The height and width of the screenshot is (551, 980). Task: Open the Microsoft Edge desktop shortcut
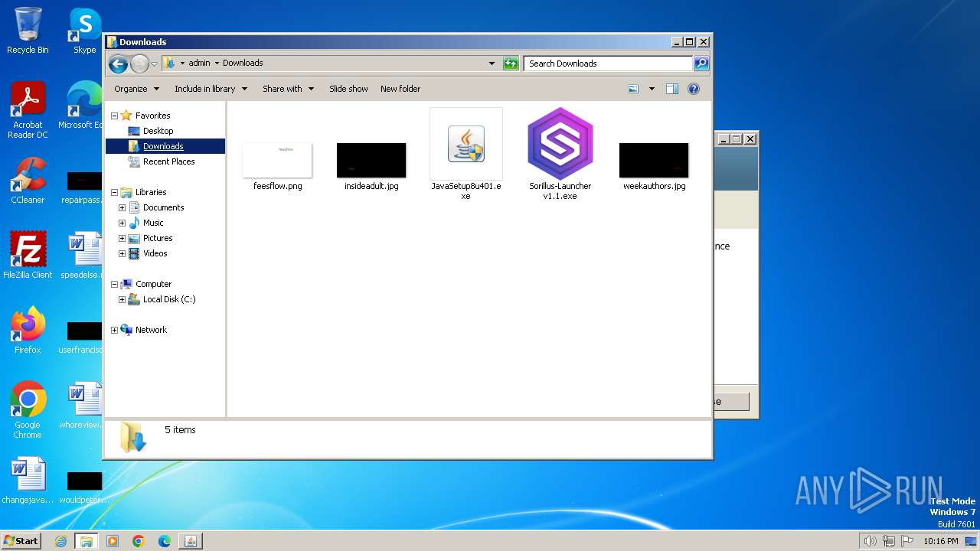coord(84,99)
